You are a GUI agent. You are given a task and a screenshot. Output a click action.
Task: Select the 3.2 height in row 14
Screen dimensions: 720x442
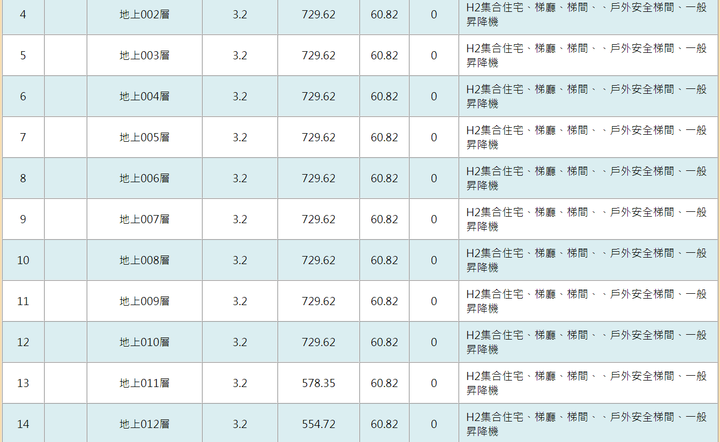(x=240, y=424)
